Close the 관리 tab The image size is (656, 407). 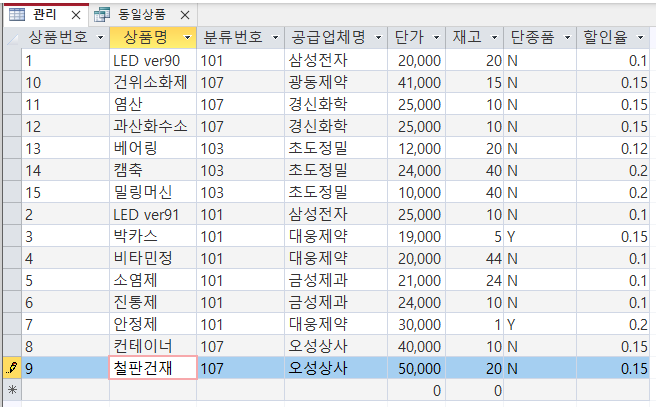click(x=76, y=15)
